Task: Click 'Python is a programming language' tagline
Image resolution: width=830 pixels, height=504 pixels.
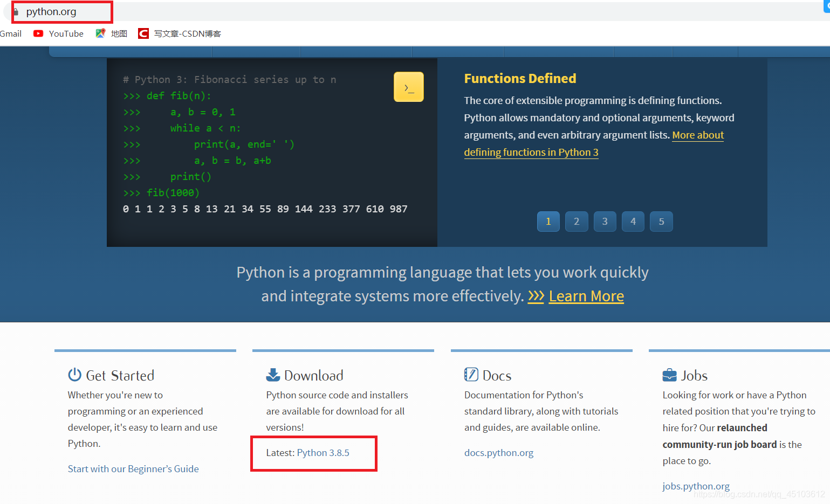Action: coord(442,284)
